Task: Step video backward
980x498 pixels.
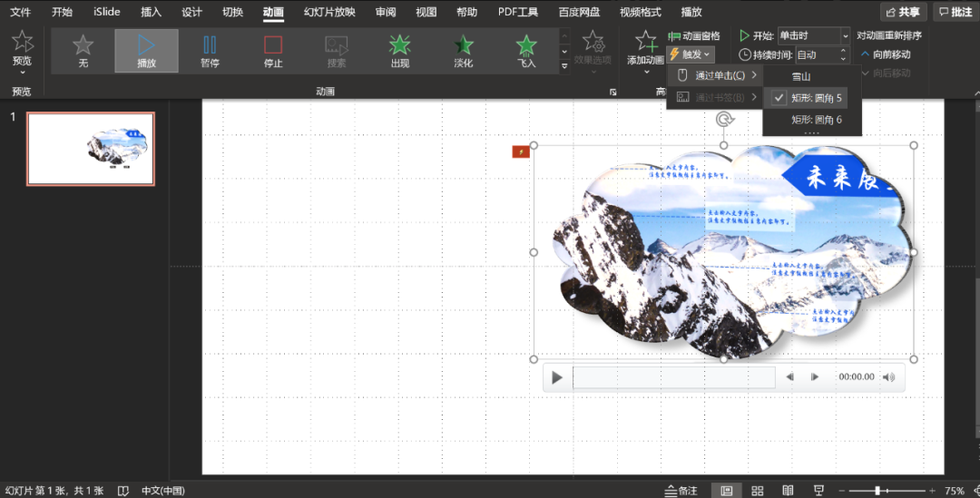Action: tap(789, 376)
